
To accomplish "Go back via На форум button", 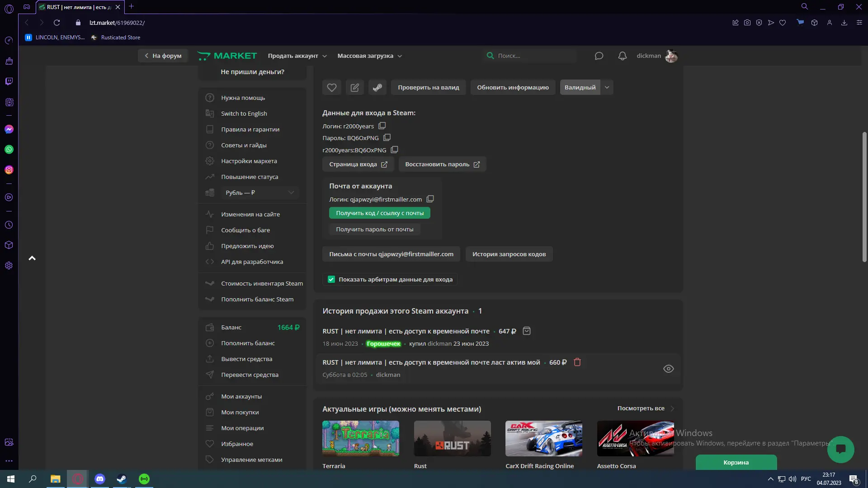I will (x=163, y=56).
